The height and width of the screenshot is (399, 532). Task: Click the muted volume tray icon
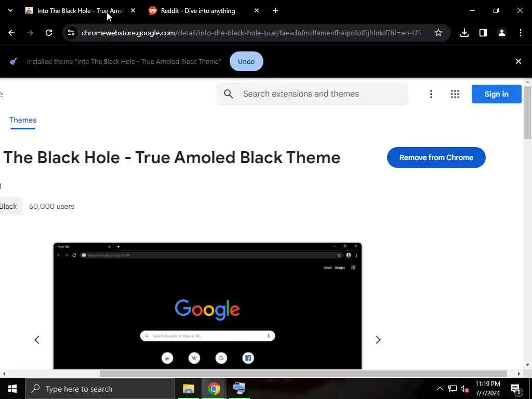pyautogui.click(x=465, y=389)
